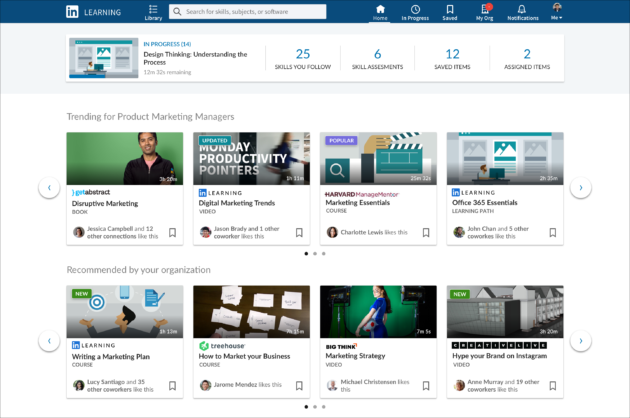Show next trending items with right chevron
Image resolution: width=630 pixels, height=418 pixels.
pos(581,188)
